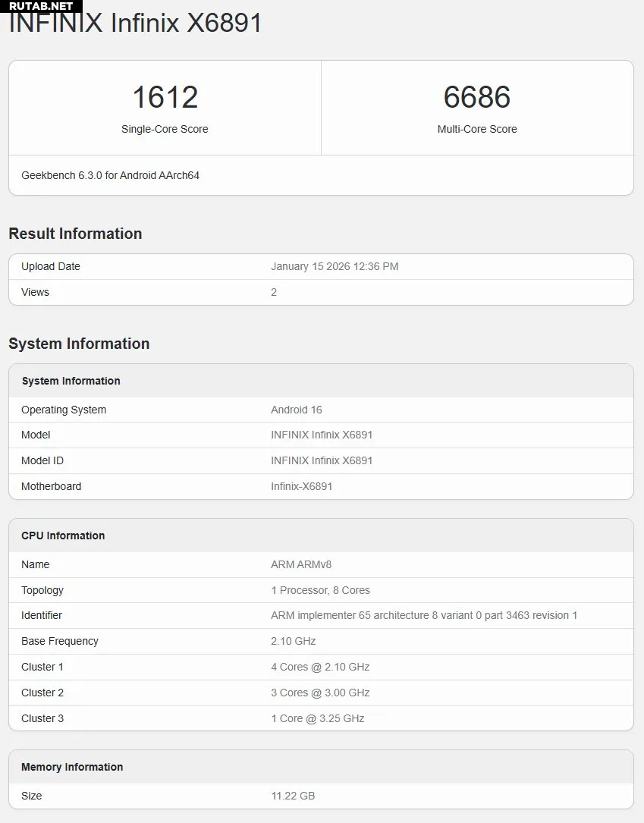644x823 pixels.
Task: Select the single-core score value 1612
Action: pyautogui.click(x=165, y=97)
